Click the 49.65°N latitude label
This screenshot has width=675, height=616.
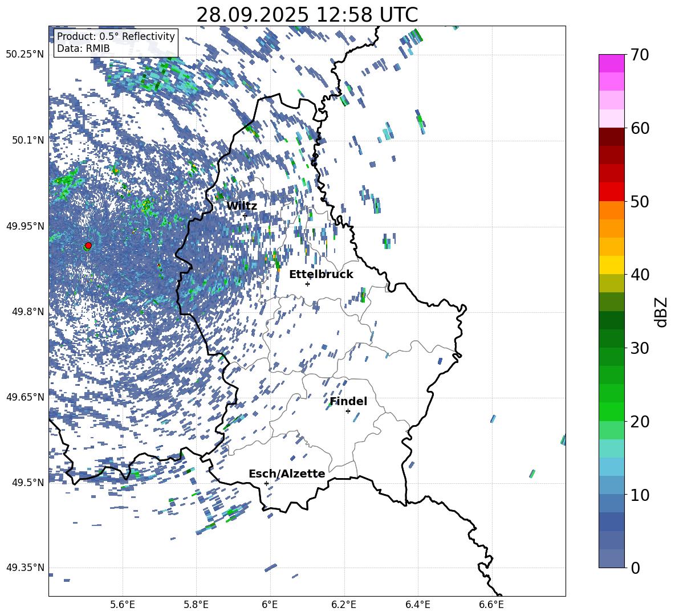25,397
